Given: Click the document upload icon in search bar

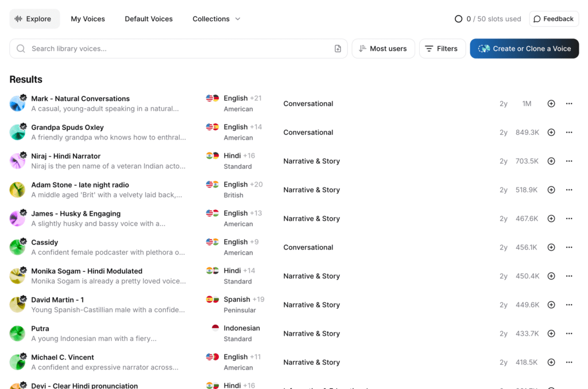Looking at the screenshot, I should pos(338,48).
